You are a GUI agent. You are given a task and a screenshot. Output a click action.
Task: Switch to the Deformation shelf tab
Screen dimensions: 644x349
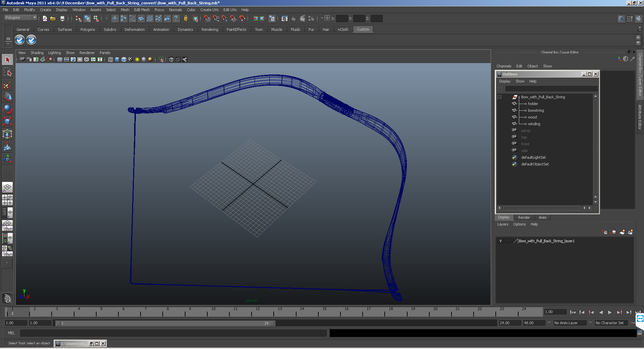pos(135,30)
